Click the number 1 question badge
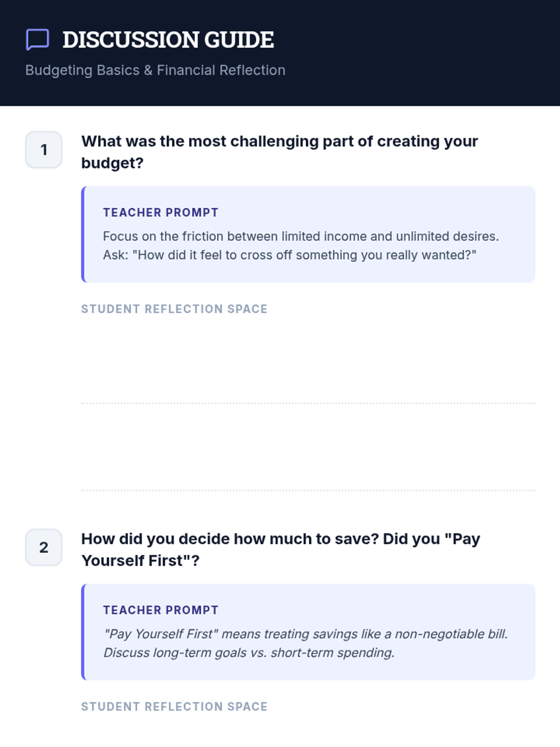 pos(44,150)
